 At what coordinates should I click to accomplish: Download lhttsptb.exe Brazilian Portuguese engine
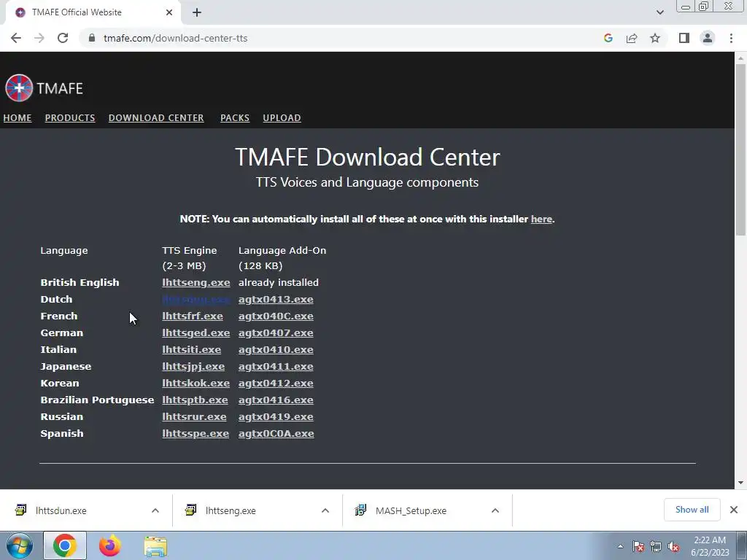[195, 400]
